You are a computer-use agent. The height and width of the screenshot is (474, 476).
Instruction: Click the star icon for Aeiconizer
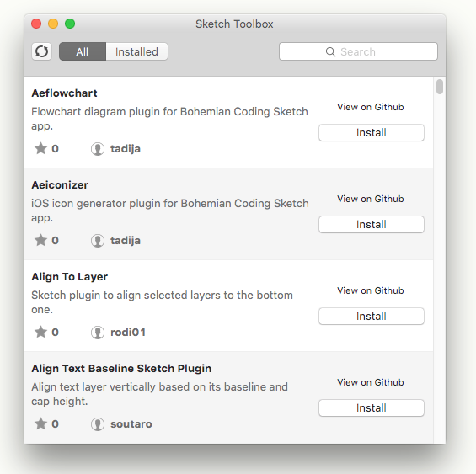[x=40, y=240]
